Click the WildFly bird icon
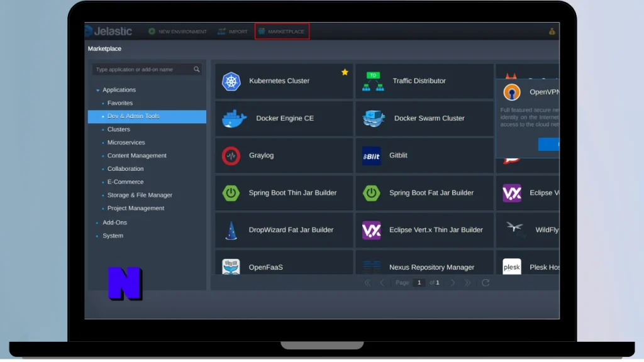644x362 pixels. click(514, 229)
